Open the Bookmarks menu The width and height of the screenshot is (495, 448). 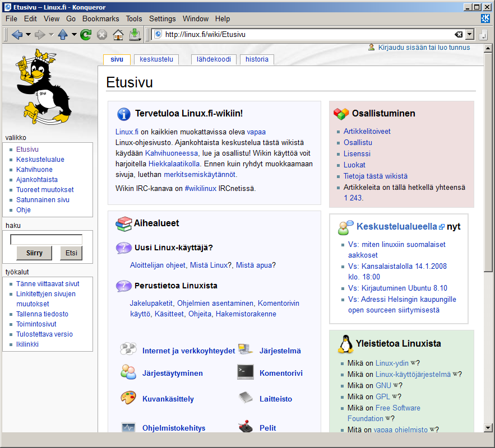[100, 18]
